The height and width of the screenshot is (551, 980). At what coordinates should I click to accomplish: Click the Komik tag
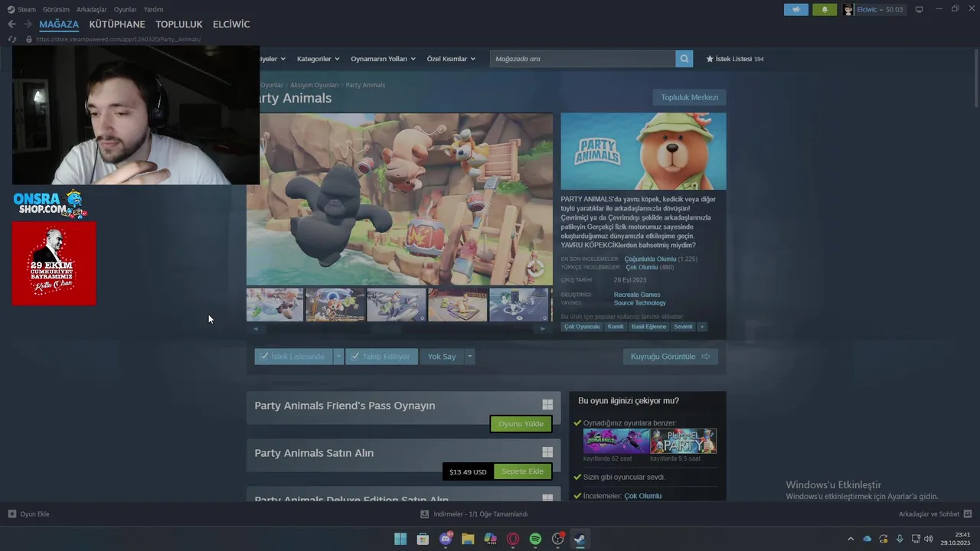click(616, 327)
